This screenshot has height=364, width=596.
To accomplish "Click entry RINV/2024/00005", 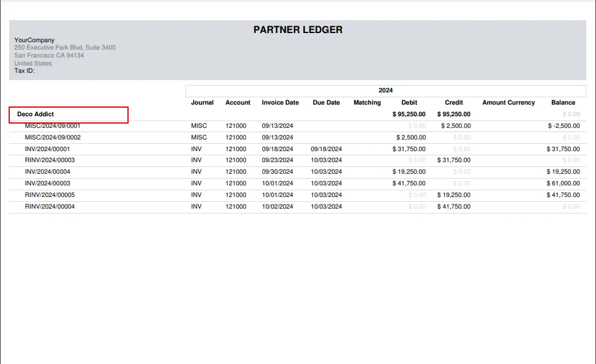I will point(50,195).
